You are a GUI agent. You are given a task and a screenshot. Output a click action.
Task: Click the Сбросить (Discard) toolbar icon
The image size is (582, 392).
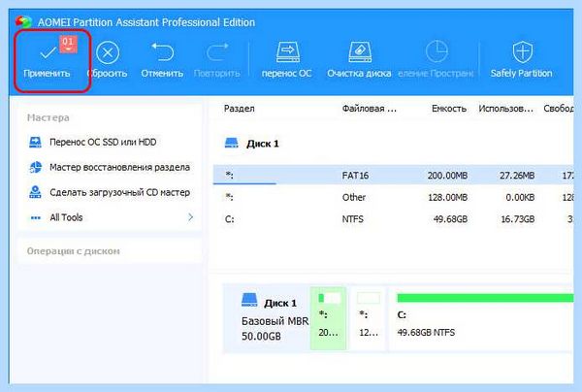coord(108,52)
